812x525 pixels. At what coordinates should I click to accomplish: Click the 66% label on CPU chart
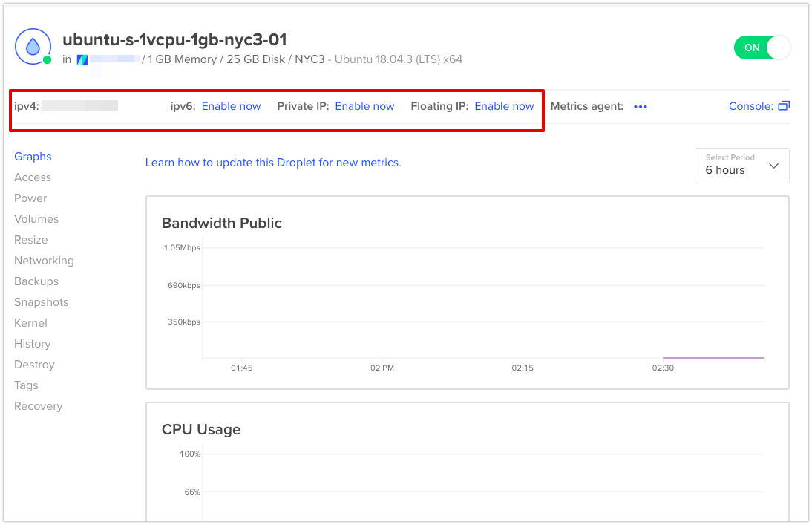[192, 492]
